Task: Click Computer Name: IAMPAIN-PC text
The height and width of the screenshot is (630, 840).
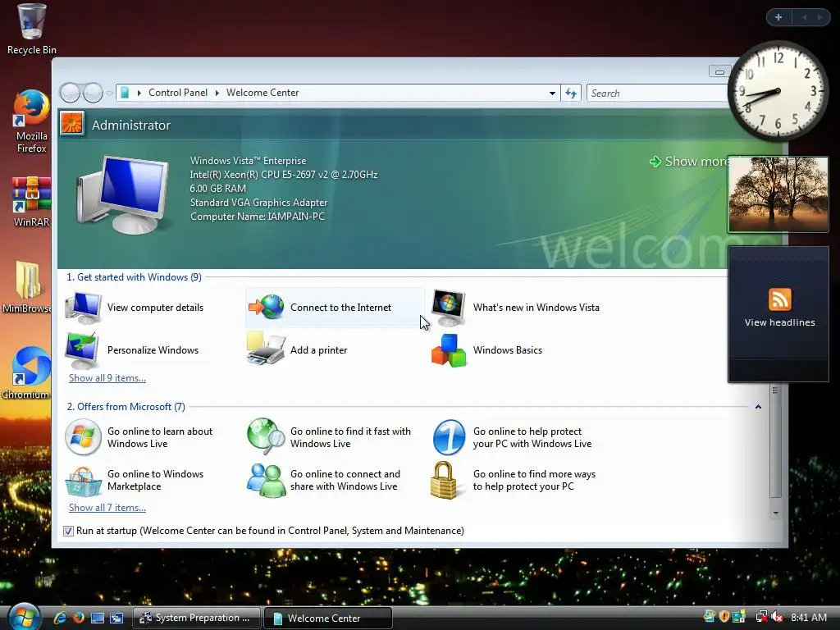Action: click(257, 217)
